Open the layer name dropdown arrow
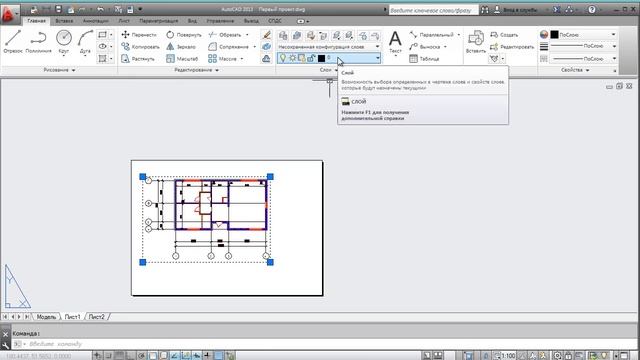The width and height of the screenshot is (640, 360). click(378, 58)
